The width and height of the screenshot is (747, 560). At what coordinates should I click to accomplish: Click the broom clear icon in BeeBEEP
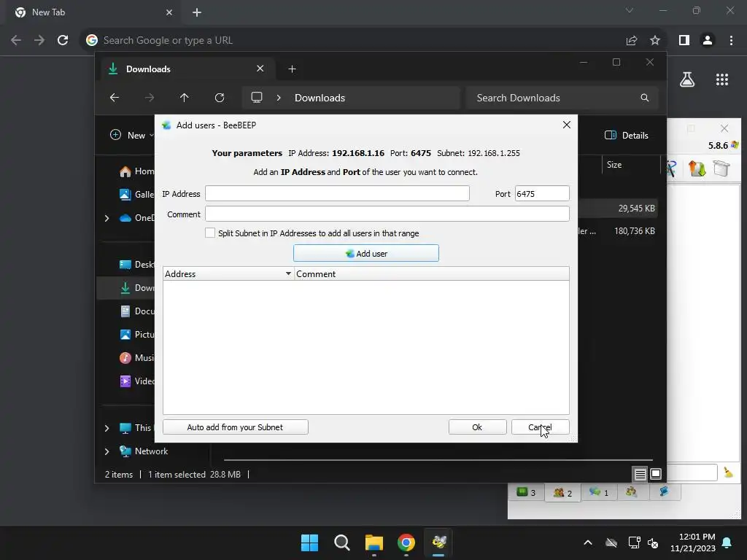click(728, 472)
